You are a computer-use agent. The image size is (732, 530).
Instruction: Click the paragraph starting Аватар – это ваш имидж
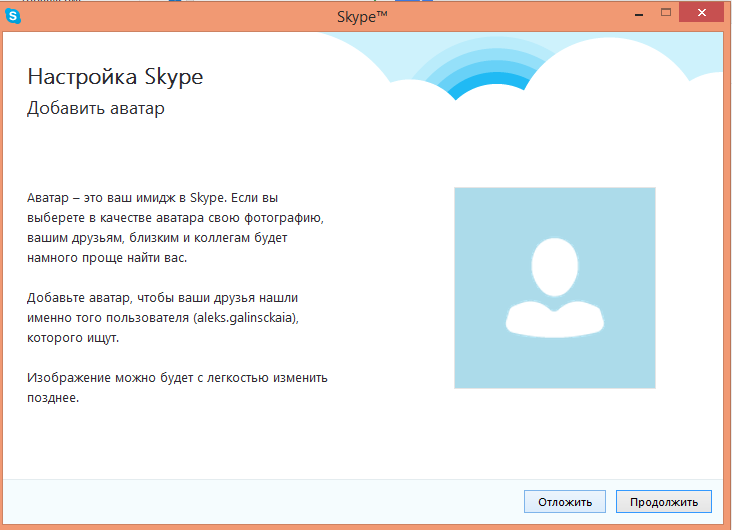point(176,227)
